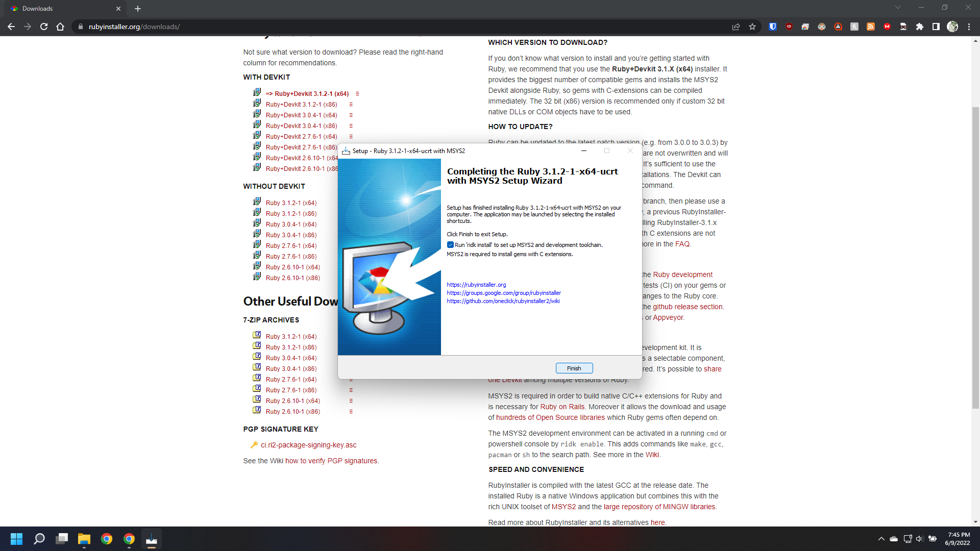Download Ruby+Devkit 2.7.6-1 (x64)
980x551 pixels.
coord(301,137)
